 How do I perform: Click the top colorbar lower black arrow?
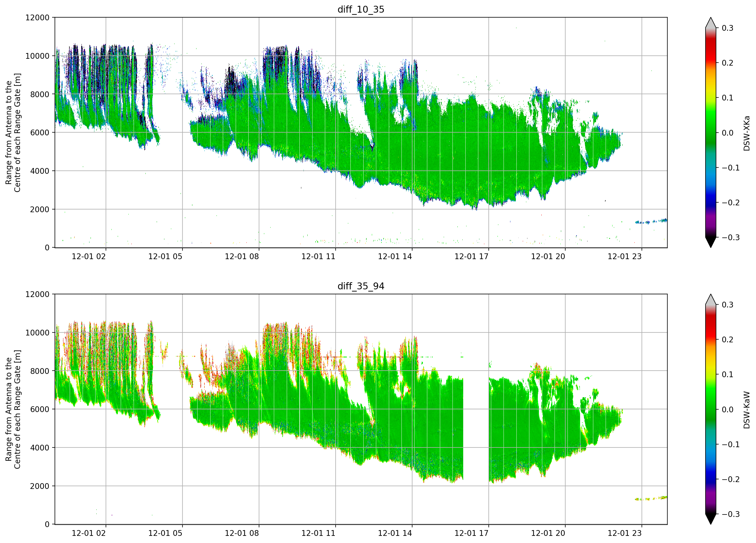pyautogui.click(x=711, y=242)
